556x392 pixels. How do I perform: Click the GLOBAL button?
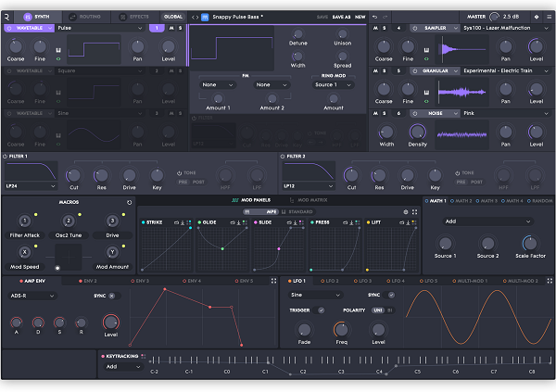pyautogui.click(x=173, y=17)
